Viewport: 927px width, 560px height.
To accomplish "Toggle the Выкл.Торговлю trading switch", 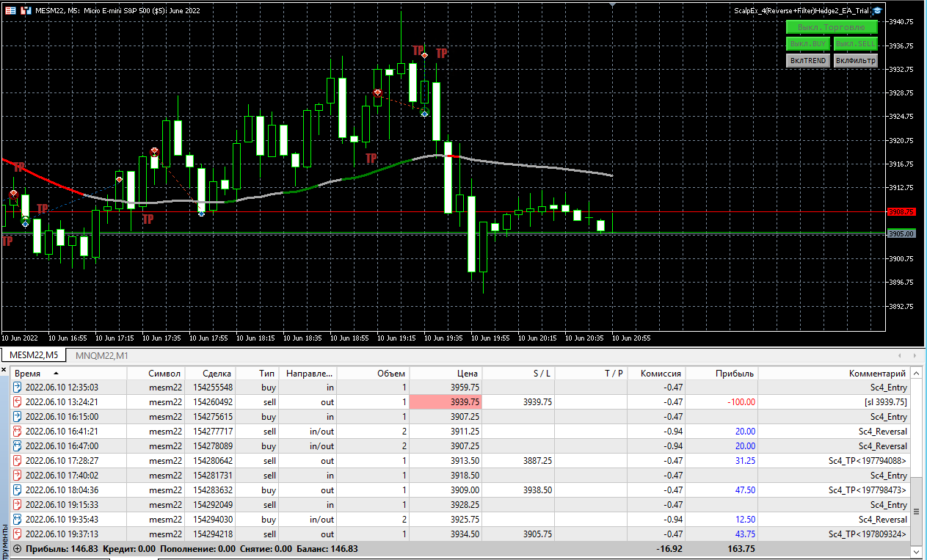I will coord(832,27).
